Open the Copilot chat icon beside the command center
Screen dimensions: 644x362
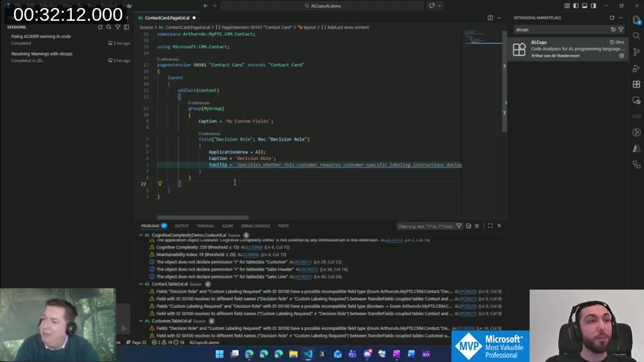point(431,6)
